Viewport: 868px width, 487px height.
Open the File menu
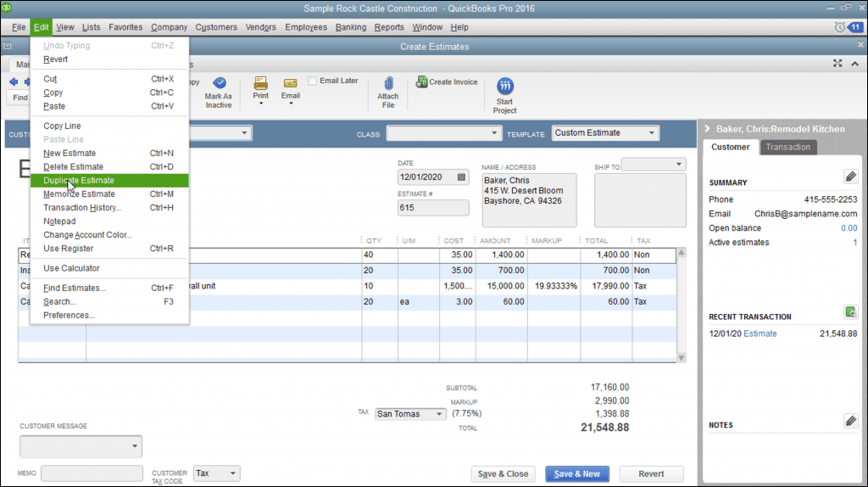19,27
